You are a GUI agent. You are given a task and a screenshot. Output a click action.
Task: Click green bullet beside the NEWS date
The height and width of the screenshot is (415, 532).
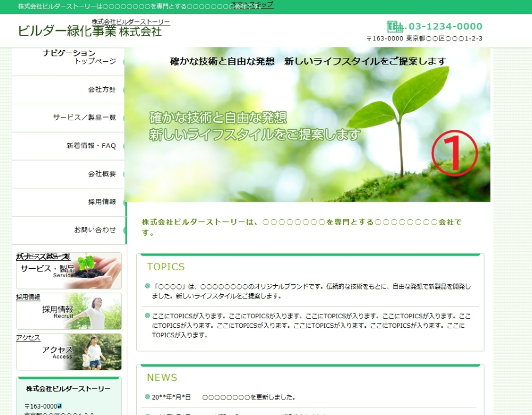coord(148,397)
